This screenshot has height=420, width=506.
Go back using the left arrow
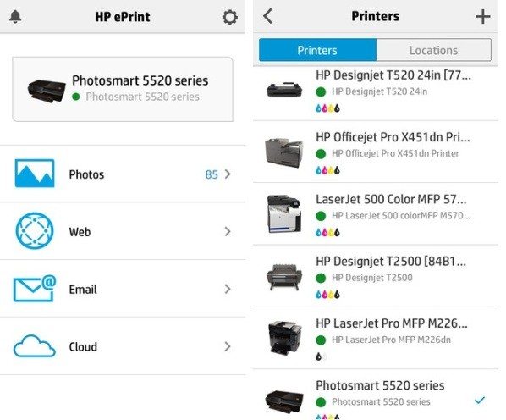(268, 16)
